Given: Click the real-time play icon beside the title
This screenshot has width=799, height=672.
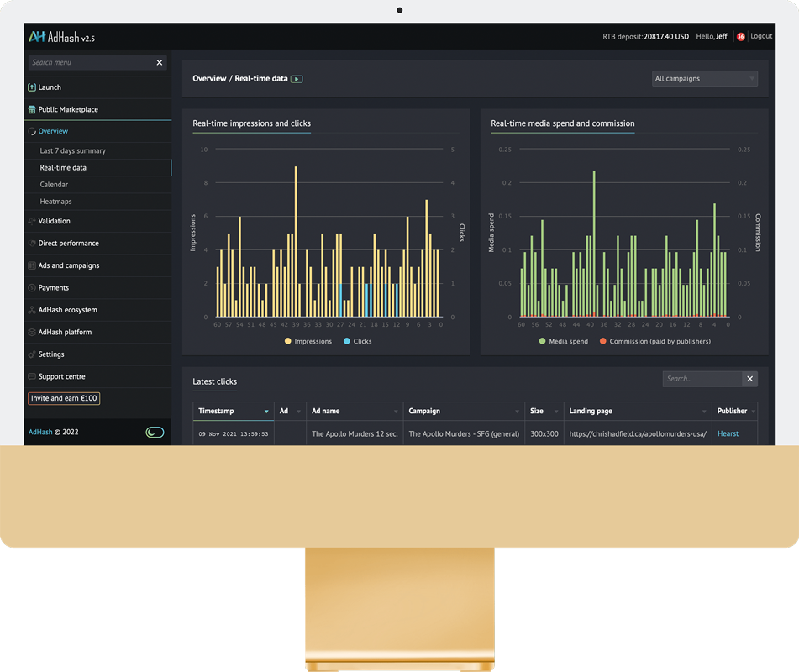Looking at the screenshot, I should (x=297, y=79).
